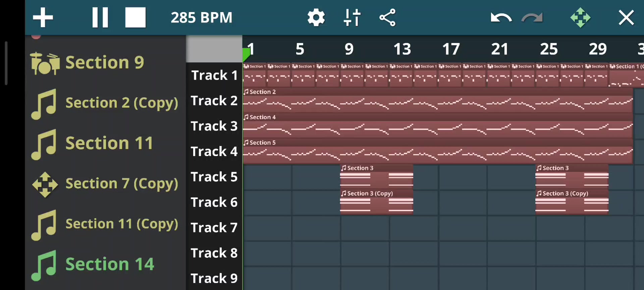Select Section 3 (Copy) clip at bar 9
Image resolution: width=644 pixels, height=290 pixels.
click(x=377, y=202)
